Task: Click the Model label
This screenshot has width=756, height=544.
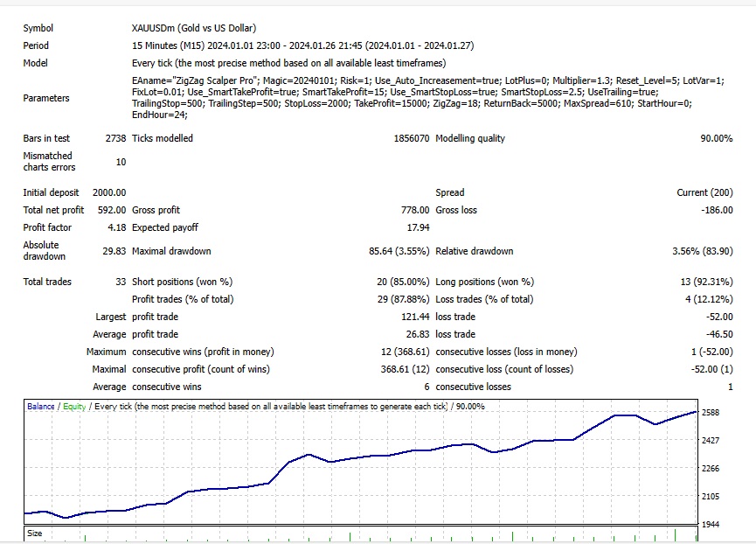Action: tap(35, 63)
